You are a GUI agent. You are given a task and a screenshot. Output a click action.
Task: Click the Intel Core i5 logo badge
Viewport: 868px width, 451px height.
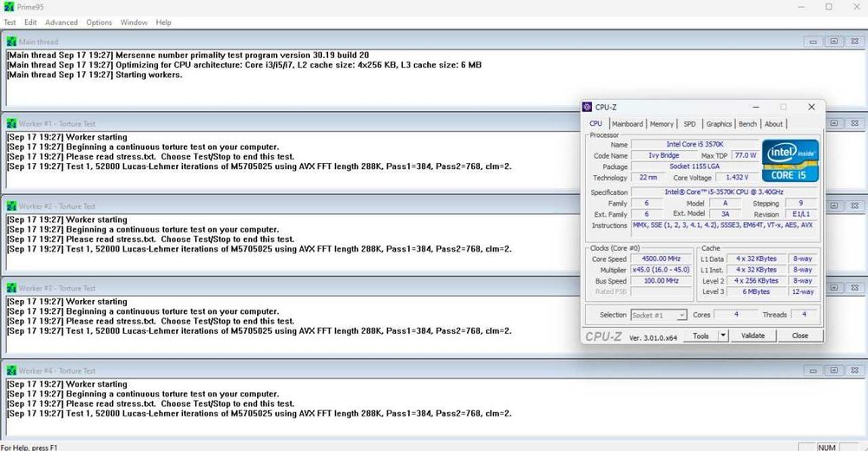coord(790,160)
